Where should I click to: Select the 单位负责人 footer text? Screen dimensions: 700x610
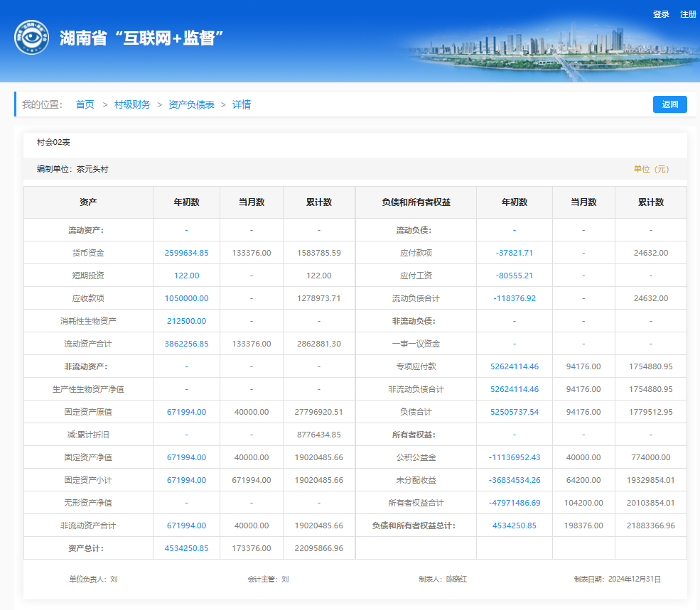(93, 579)
